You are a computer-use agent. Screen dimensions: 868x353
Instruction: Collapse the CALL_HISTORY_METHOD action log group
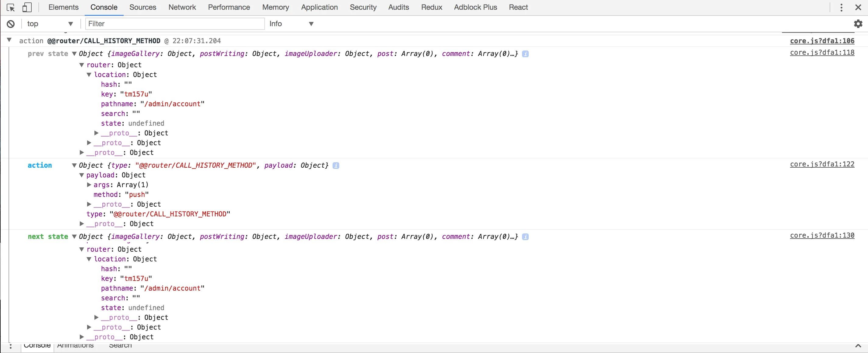(9, 40)
